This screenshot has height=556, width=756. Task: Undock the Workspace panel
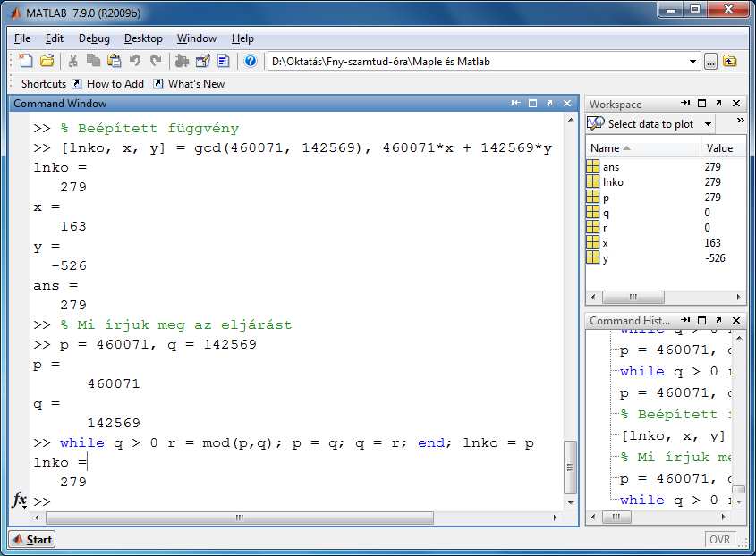click(719, 103)
